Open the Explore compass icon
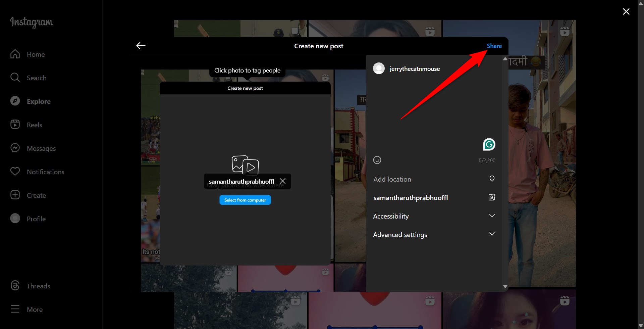The image size is (644, 329). 15,101
